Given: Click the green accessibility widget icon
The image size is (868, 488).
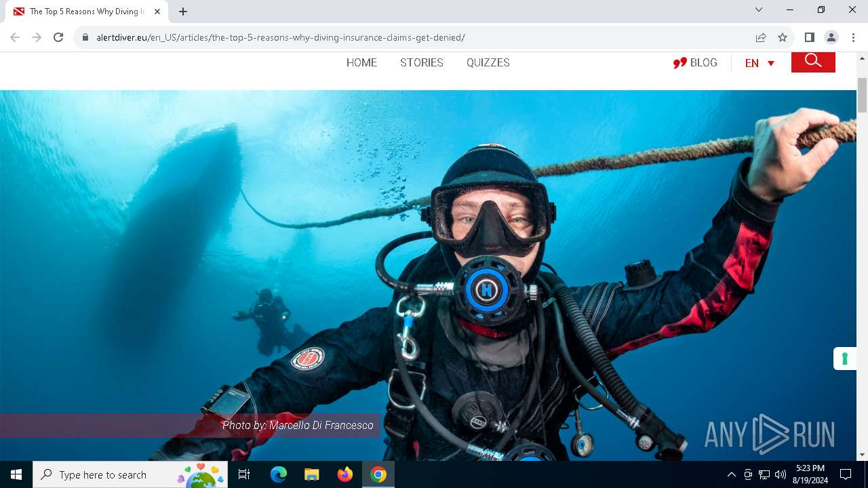Looking at the screenshot, I should 845,359.
